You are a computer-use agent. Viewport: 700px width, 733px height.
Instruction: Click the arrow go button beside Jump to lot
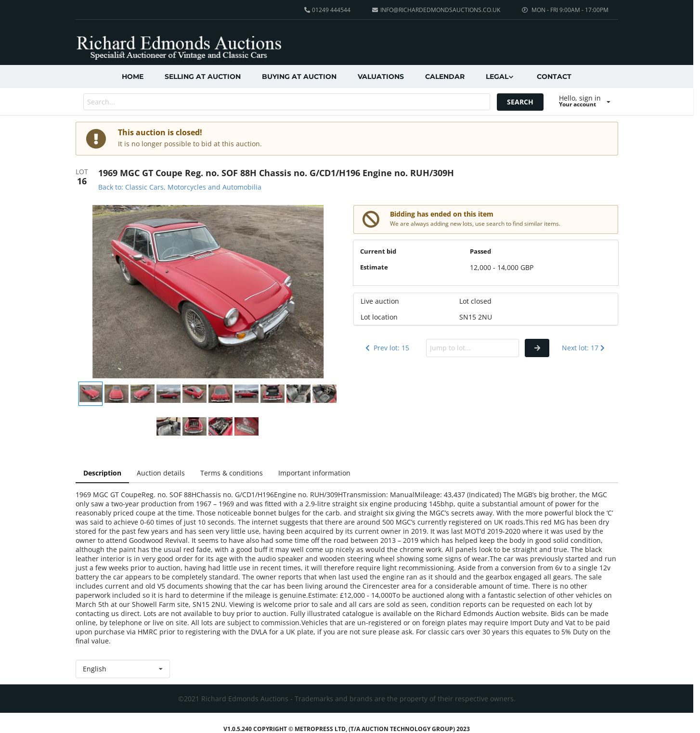(x=537, y=348)
